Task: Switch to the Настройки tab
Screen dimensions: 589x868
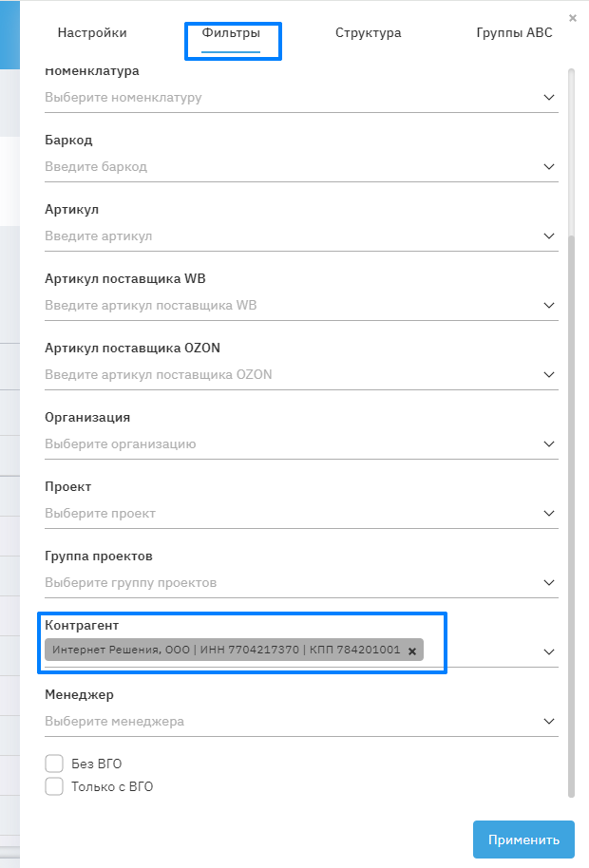Action: [x=92, y=33]
